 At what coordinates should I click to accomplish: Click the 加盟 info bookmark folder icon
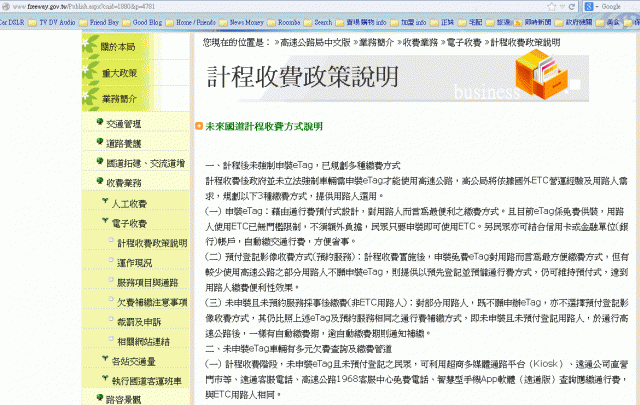point(394,22)
